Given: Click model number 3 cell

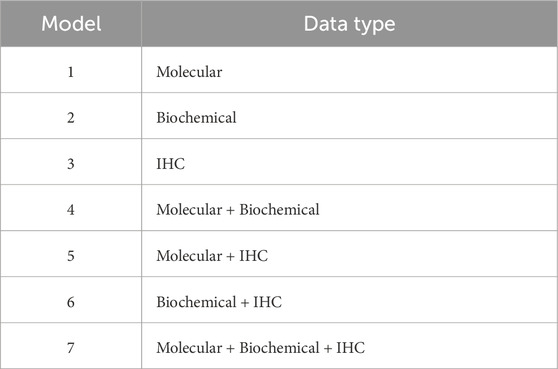Looking at the screenshot, I should [x=71, y=162].
